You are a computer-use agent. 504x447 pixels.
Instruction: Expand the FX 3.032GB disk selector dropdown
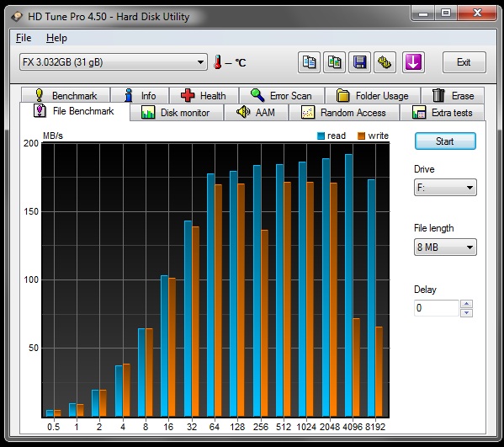coord(113,62)
